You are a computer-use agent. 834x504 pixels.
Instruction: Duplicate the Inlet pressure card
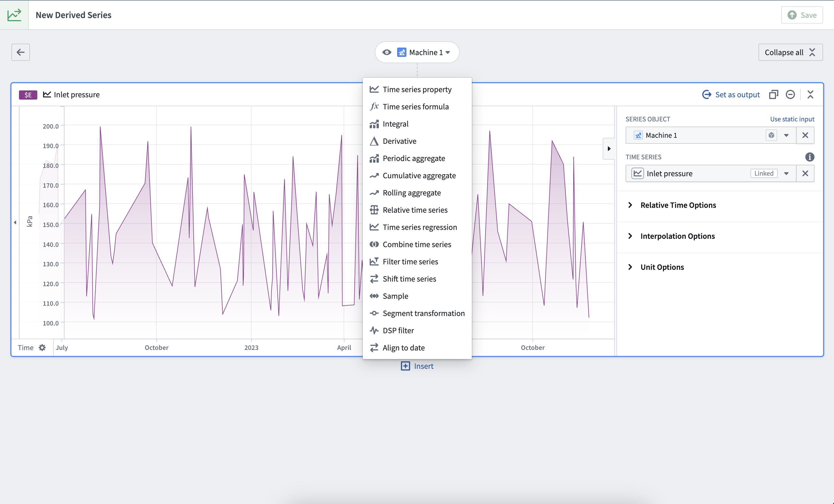coord(773,94)
